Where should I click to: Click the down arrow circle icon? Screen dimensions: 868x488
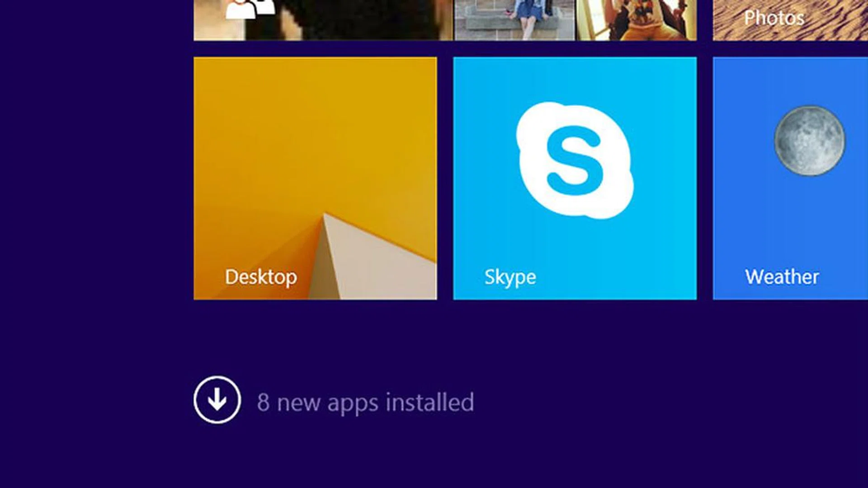click(x=217, y=400)
